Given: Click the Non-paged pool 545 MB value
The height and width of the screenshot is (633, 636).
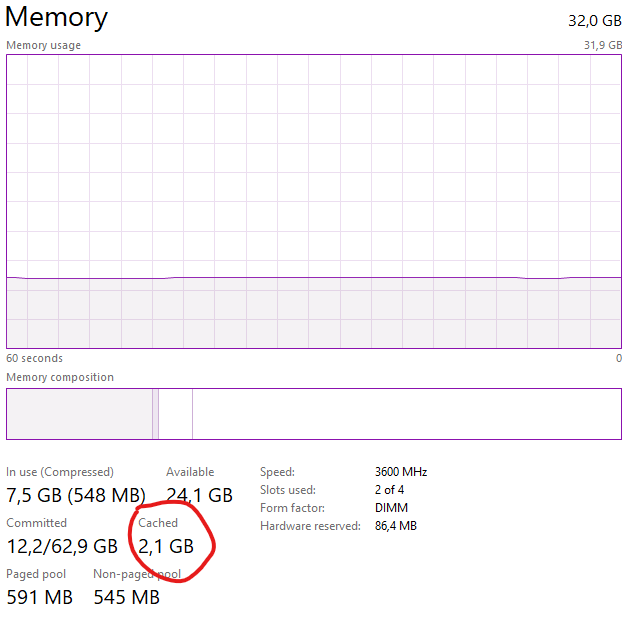Looking at the screenshot, I should [126, 598].
